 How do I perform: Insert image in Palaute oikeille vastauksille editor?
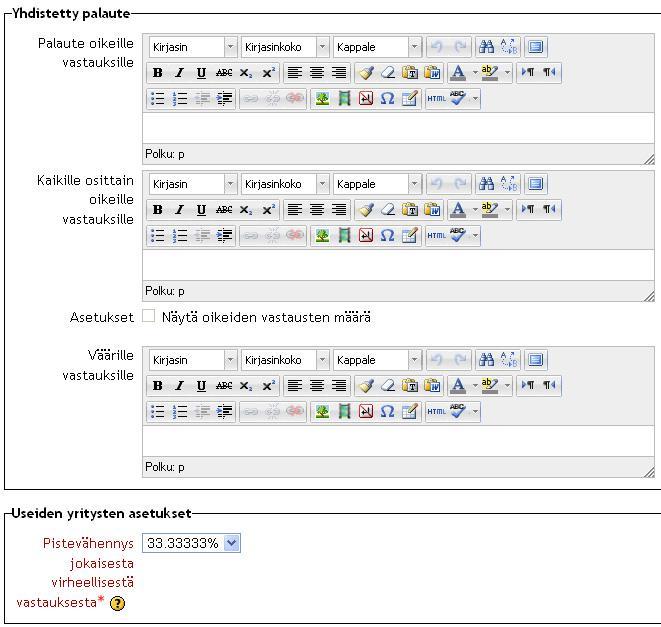322,99
